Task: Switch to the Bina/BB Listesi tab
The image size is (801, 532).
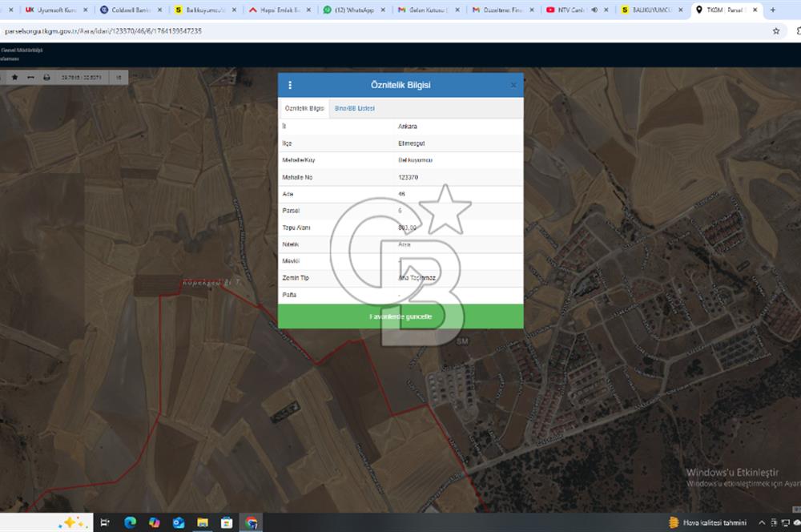Action: pyautogui.click(x=354, y=108)
